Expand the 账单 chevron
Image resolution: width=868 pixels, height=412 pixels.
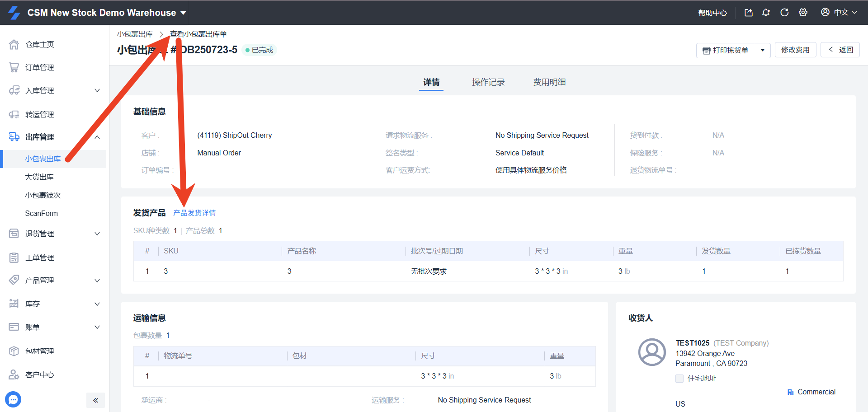pyautogui.click(x=97, y=327)
